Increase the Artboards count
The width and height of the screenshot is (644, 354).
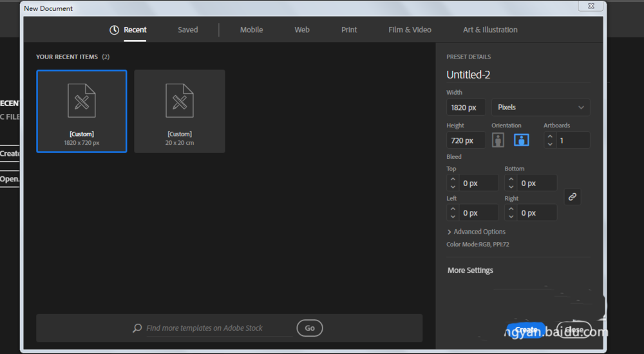coord(550,136)
